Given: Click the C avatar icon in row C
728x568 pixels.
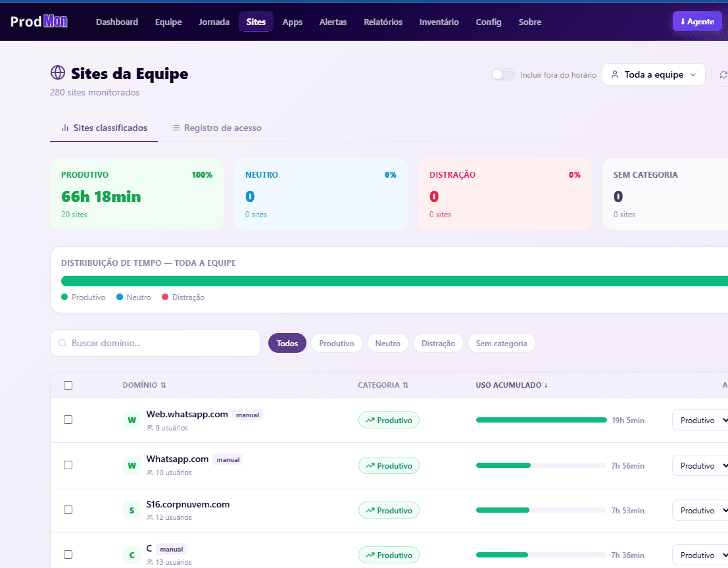Looking at the screenshot, I should click(132, 555).
